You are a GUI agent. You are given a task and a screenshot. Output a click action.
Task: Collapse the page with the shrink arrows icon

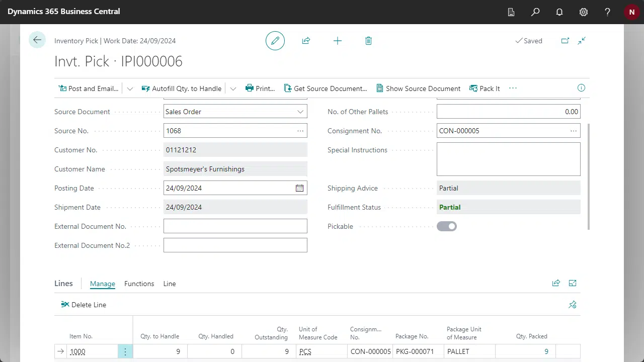[582, 41]
